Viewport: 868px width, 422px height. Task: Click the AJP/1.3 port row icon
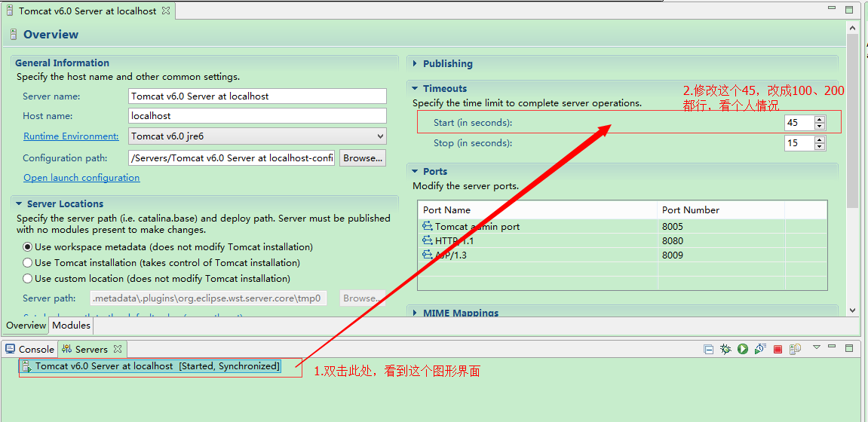(428, 255)
